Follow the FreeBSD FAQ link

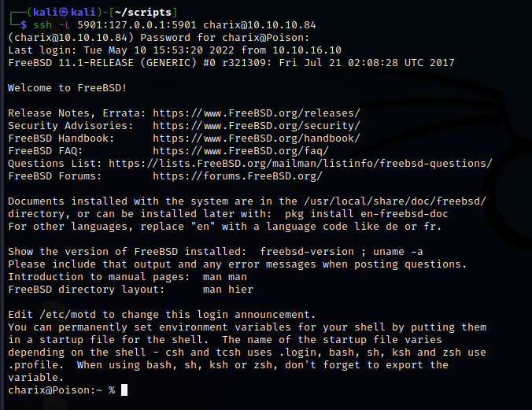tap(240, 150)
